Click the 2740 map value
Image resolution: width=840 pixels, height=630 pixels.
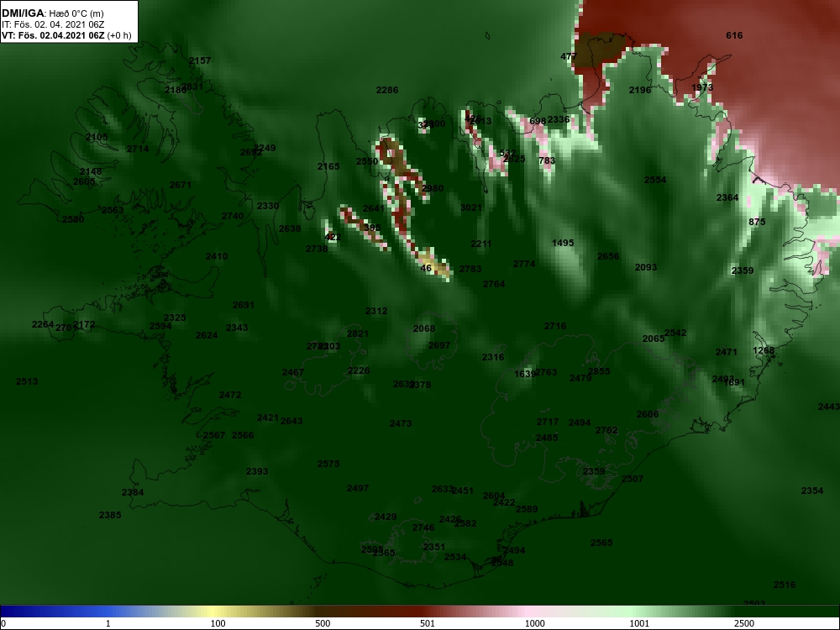tap(233, 216)
